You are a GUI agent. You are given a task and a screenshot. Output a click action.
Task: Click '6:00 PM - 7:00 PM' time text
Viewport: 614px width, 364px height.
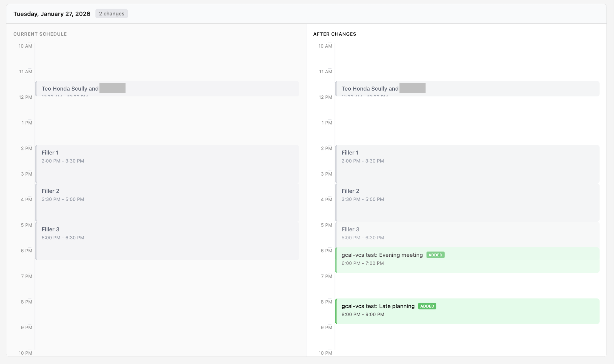(363, 263)
